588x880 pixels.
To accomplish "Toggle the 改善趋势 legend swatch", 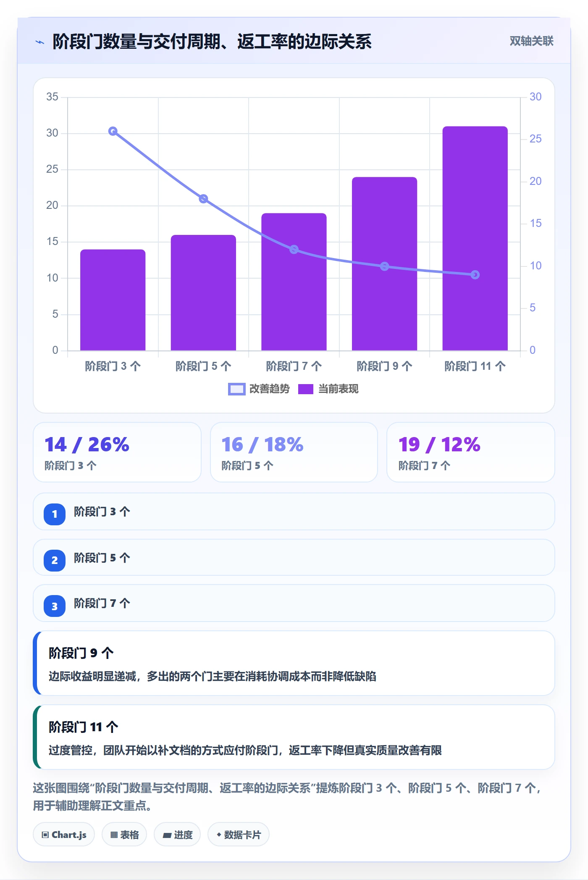I will pyautogui.click(x=236, y=389).
